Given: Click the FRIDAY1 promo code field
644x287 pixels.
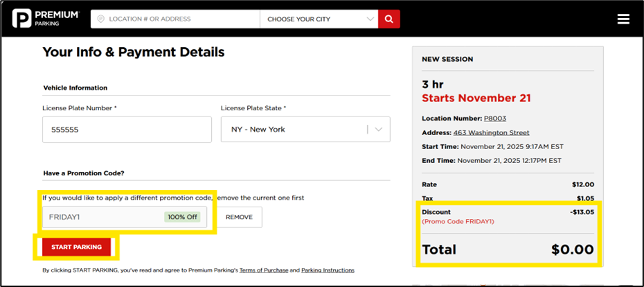Looking at the screenshot, I should click(x=125, y=217).
